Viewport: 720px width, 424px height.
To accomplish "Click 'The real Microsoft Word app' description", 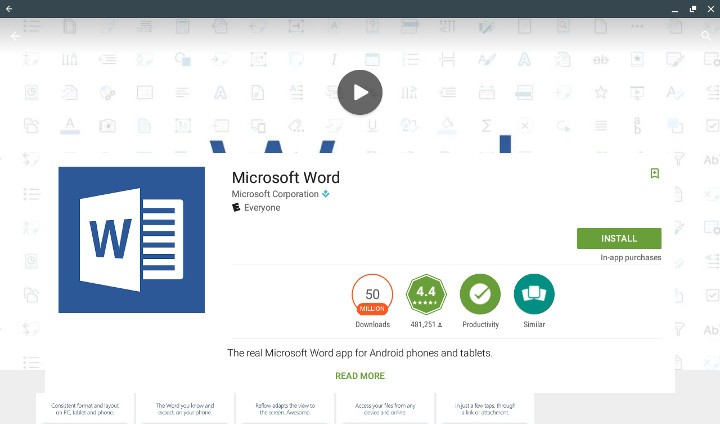I will coord(360,353).
